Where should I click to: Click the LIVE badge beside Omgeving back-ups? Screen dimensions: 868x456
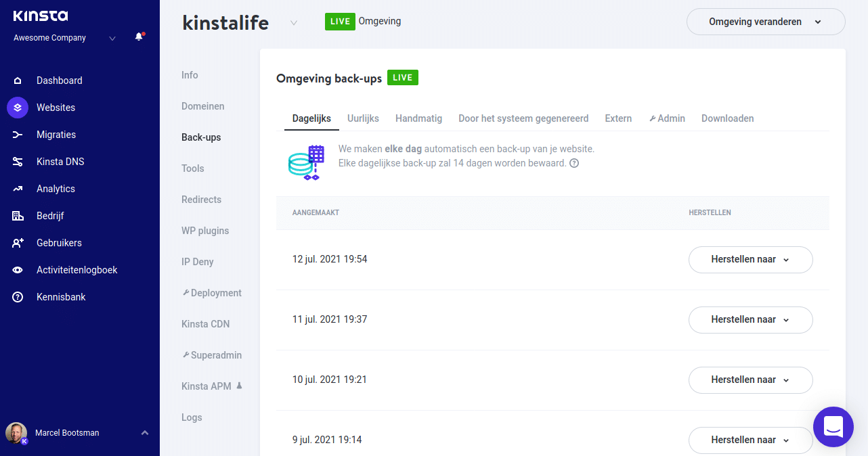403,78
